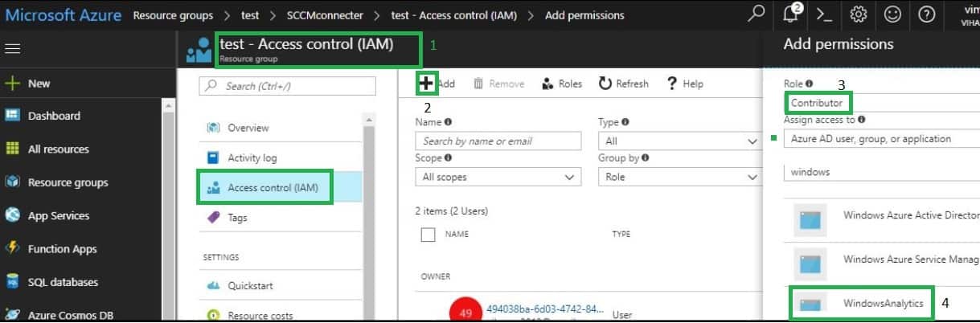Click the search field containing windows

[x=881, y=172]
